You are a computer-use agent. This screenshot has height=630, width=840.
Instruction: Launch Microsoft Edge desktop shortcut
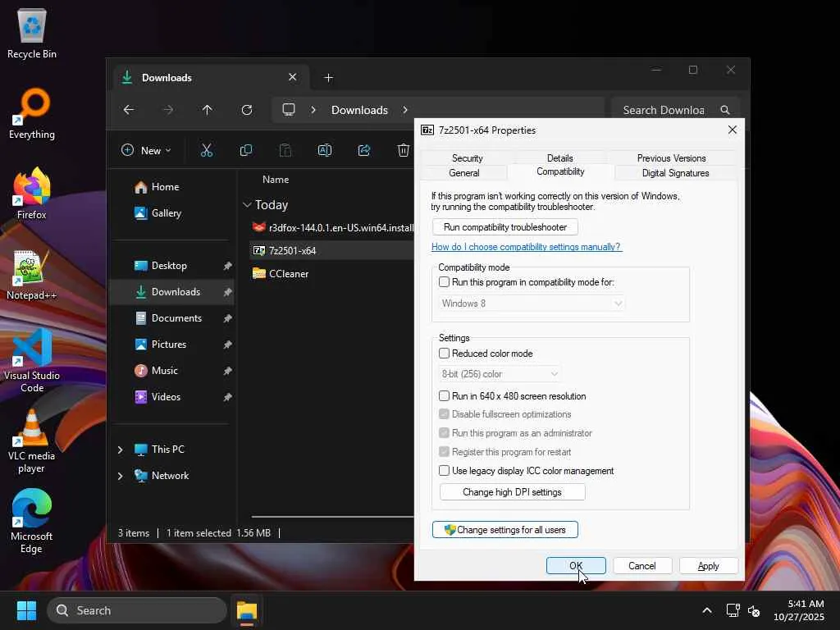pos(32,521)
